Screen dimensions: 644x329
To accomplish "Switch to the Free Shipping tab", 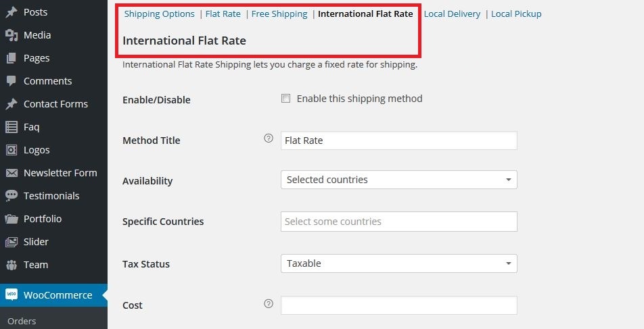I will pos(279,14).
